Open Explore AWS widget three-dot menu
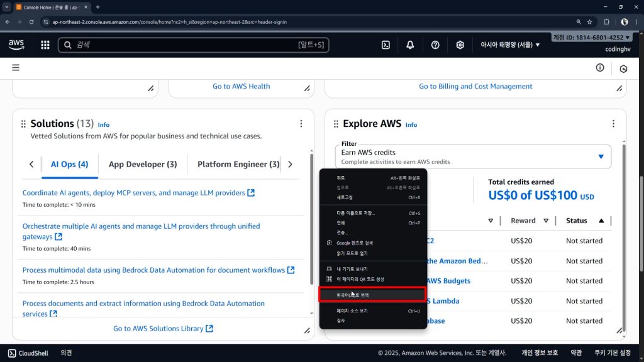This screenshot has height=362, width=644. 613,124
